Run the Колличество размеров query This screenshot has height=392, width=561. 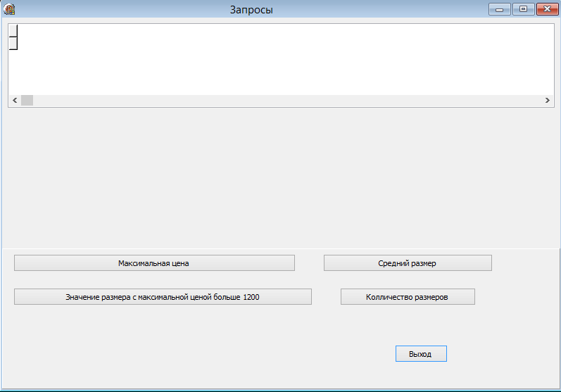[x=408, y=297]
